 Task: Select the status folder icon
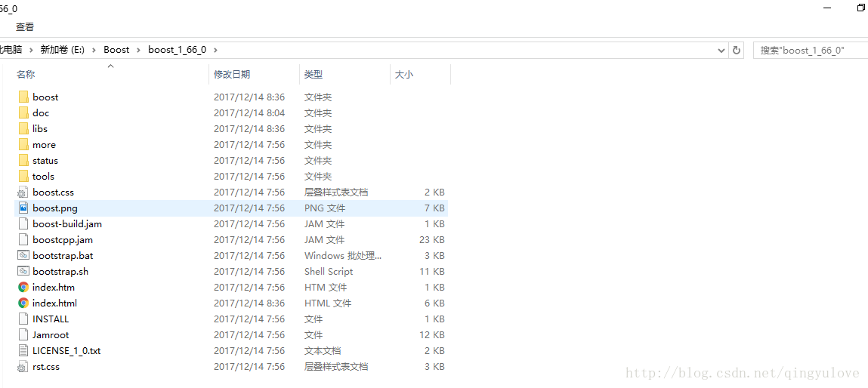click(x=23, y=161)
